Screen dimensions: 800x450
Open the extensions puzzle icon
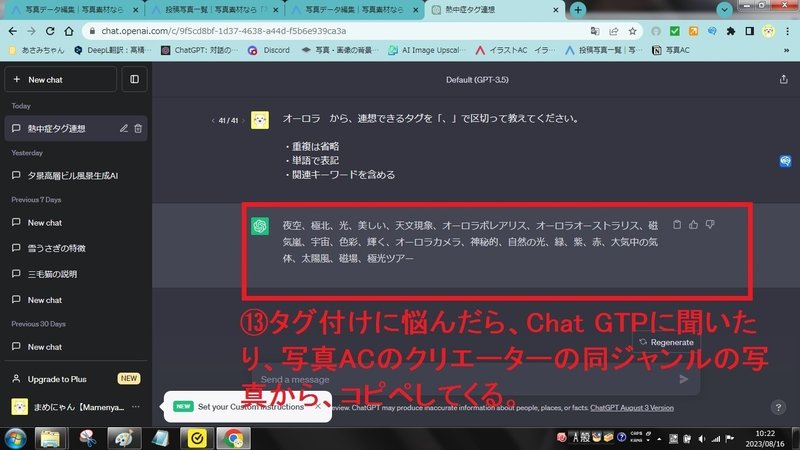pyautogui.click(x=731, y=31)
